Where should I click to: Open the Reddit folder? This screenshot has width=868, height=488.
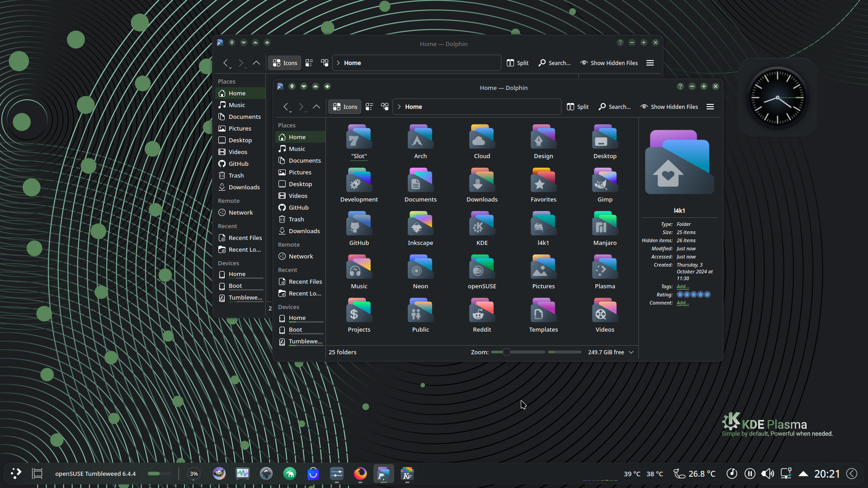[x=482, y=315]
